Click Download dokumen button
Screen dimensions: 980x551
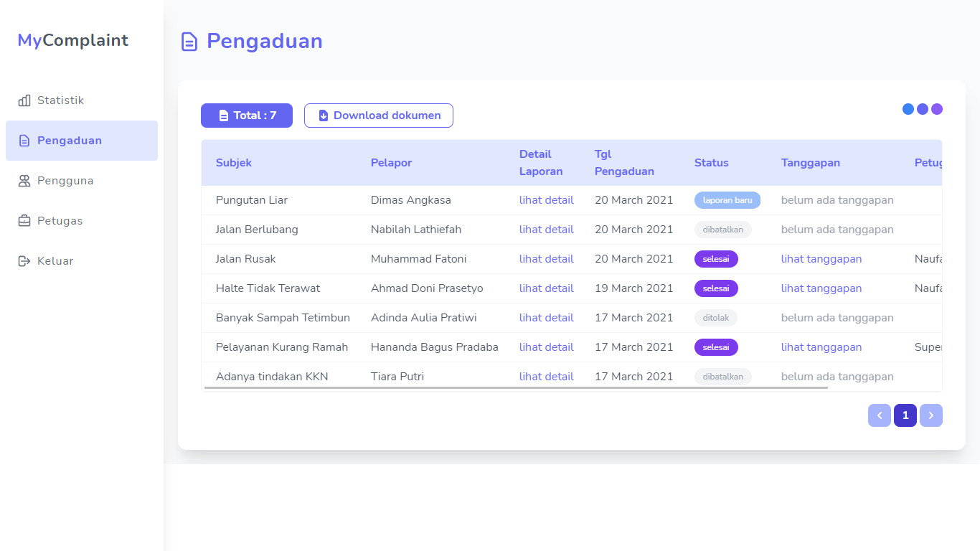point(379,116)
